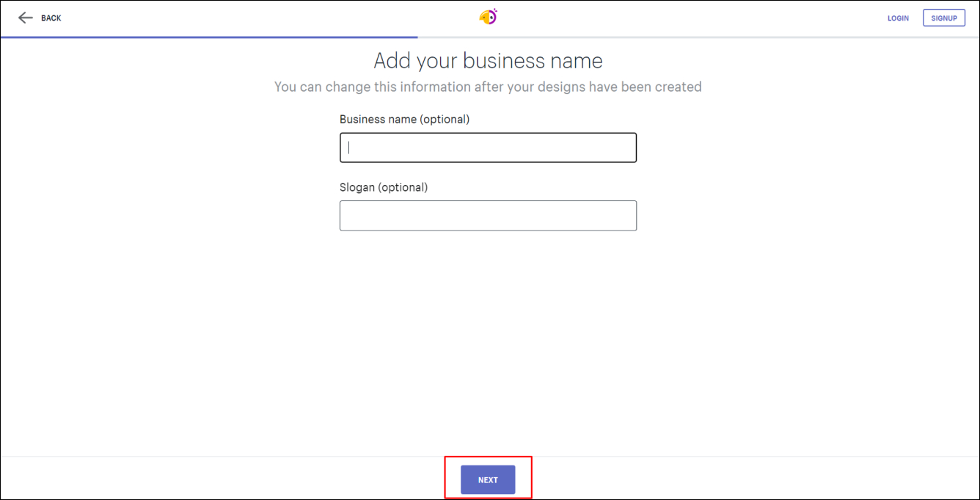Click the Hatchful logo icon at top center
The image size is (980, 500).
(489, 16)
